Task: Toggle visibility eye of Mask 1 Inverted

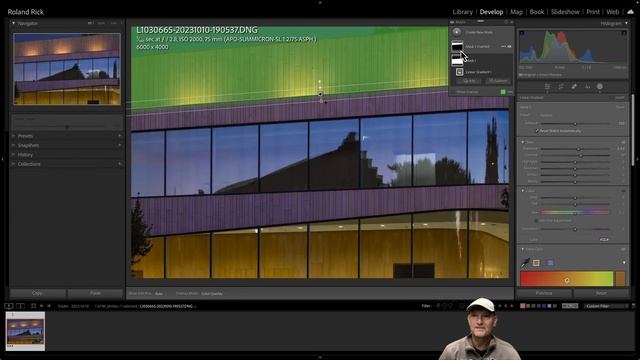Action: pyautogui.click(x=509, y=47)
